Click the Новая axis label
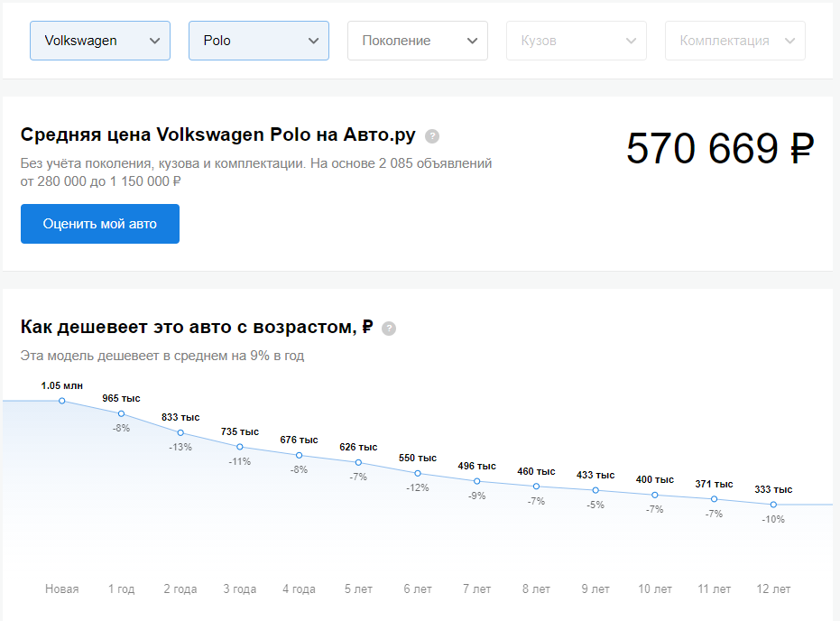 pyautogui.click(x=62, y=589)
